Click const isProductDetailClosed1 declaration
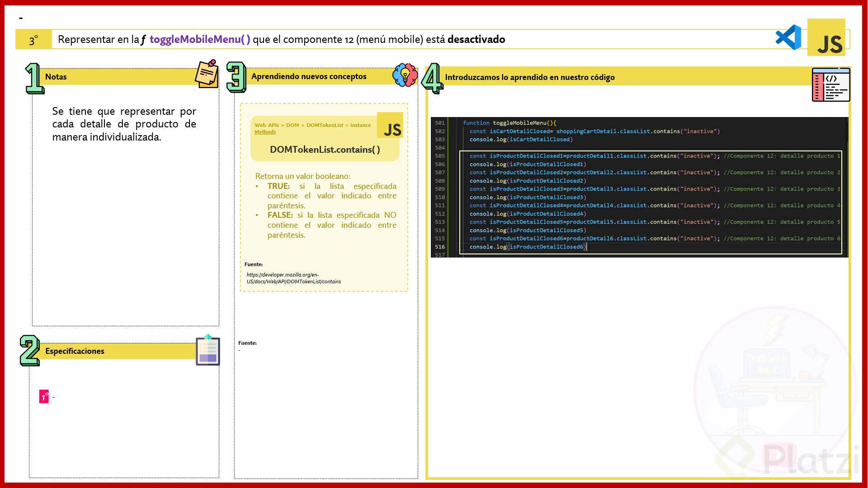 [594, 156]
